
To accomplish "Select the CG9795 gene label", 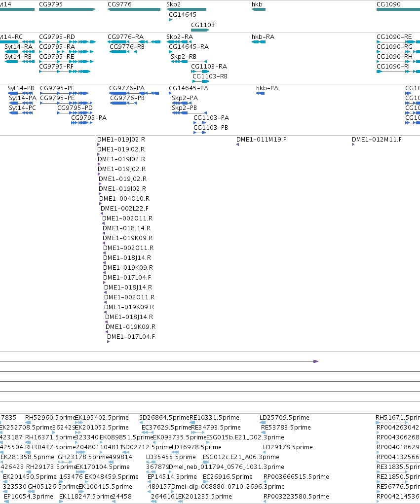I will 51,4.
